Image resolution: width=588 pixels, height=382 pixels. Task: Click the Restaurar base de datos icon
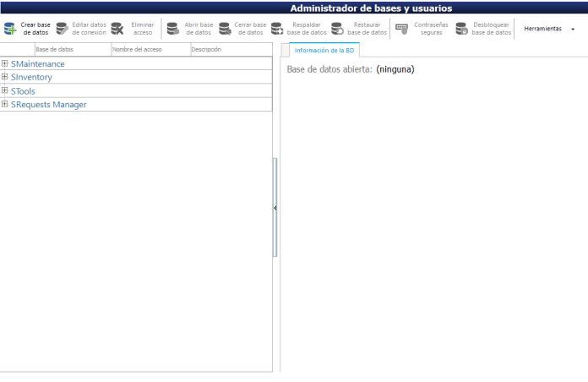click(337, 29)
